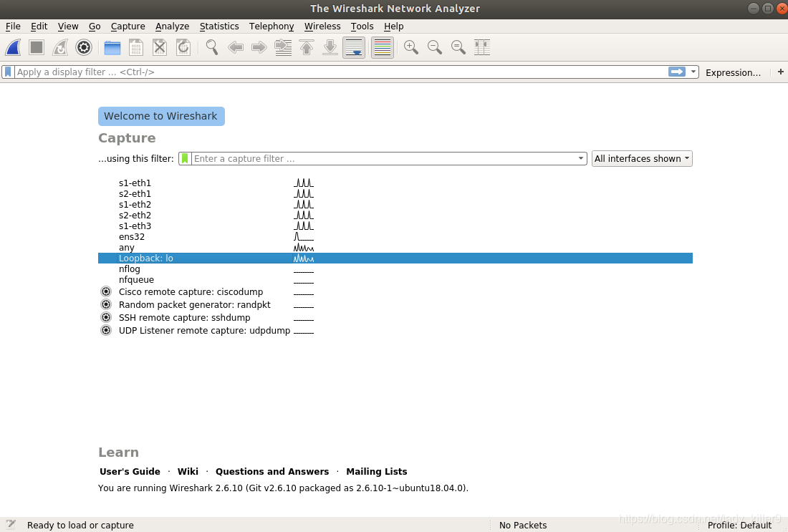
Task: Open the Wiki link
Action: tap(188, 472)
